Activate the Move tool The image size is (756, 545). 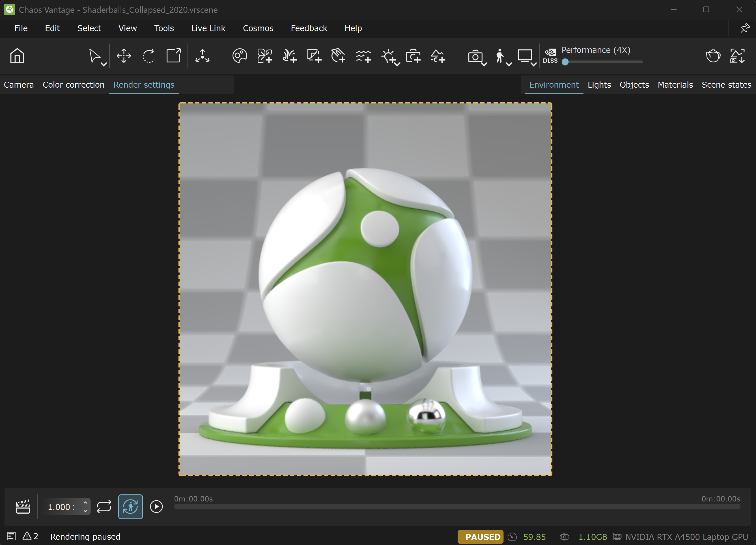point(124,56)
